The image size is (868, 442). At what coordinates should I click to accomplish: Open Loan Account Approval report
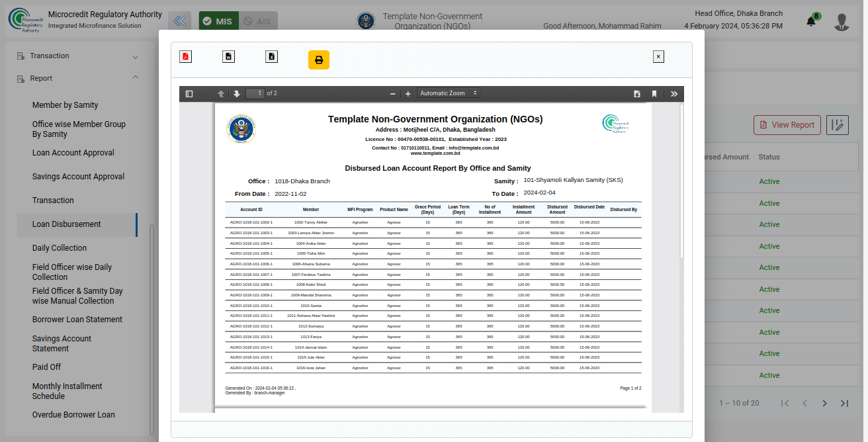[x=73, y=153]
